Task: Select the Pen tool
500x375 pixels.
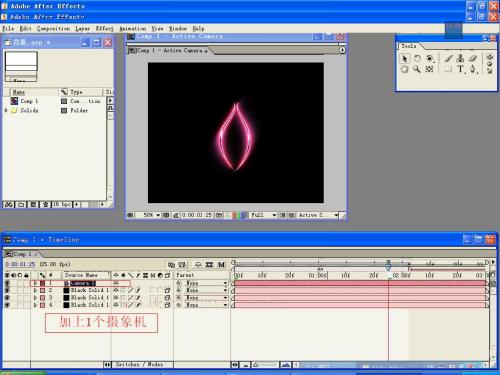Action: point(473,69)
